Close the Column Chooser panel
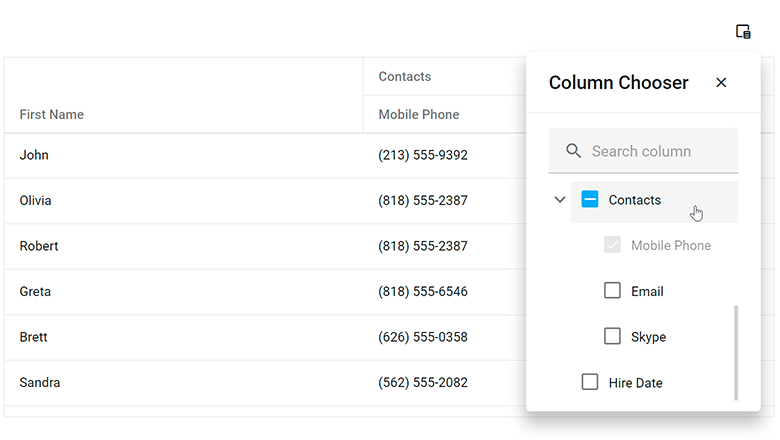This screenshot has width=780, height=440. click(721, 83)
